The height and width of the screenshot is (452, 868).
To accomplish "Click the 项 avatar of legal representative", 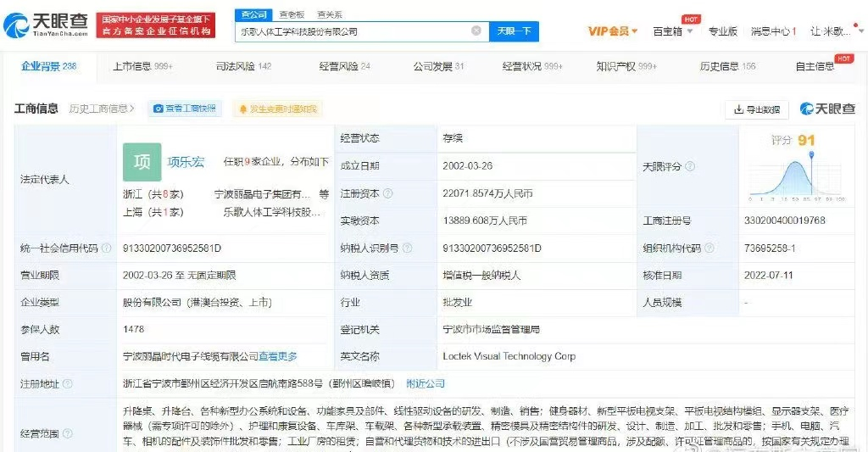I will click(x=142, y=162).
